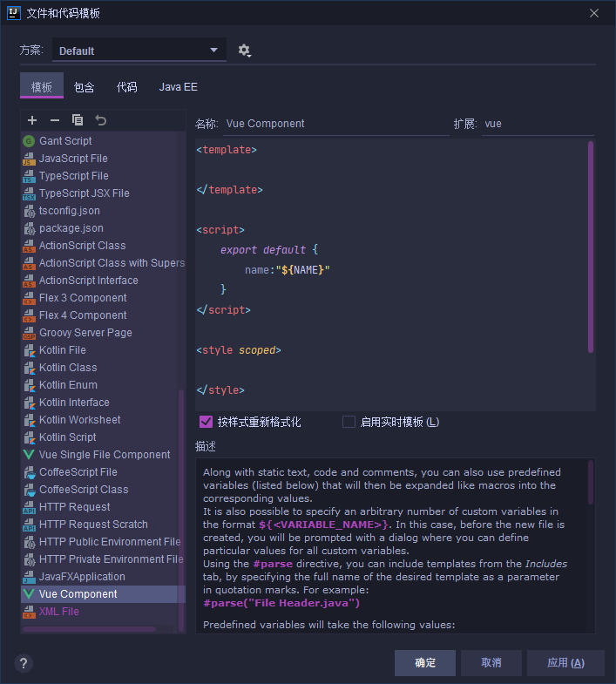Click the CoffeeScript File icon
Viewport: 616px width, 684px height.
pos(30,472)
